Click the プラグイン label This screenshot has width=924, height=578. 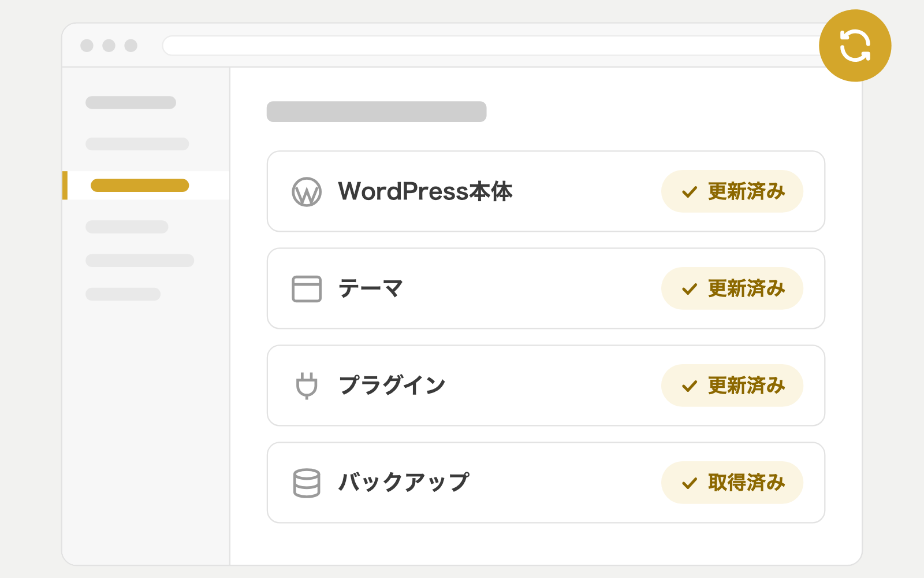[392, 386]
